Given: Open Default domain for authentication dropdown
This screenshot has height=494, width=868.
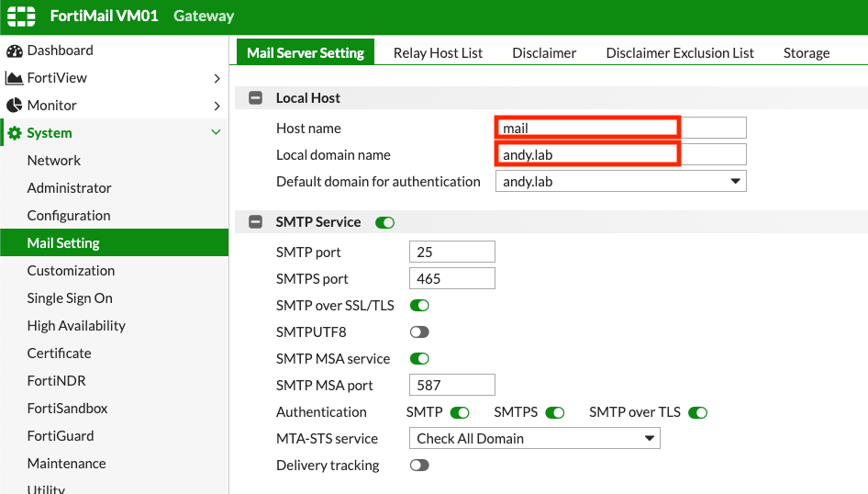Looking at the screenshot, I should pos(620,182).
